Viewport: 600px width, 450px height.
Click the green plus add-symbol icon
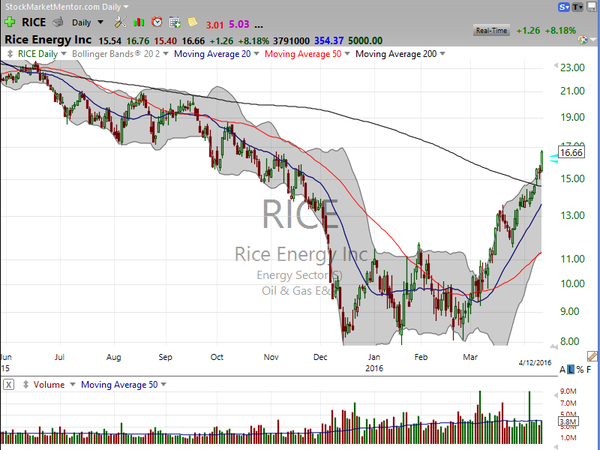(x=10, y=22)
